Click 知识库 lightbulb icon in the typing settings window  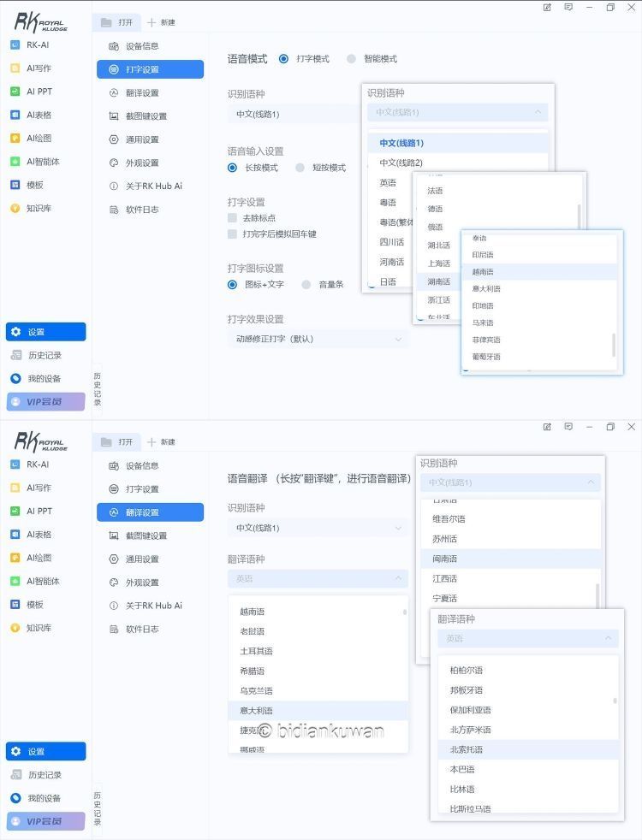15,208
